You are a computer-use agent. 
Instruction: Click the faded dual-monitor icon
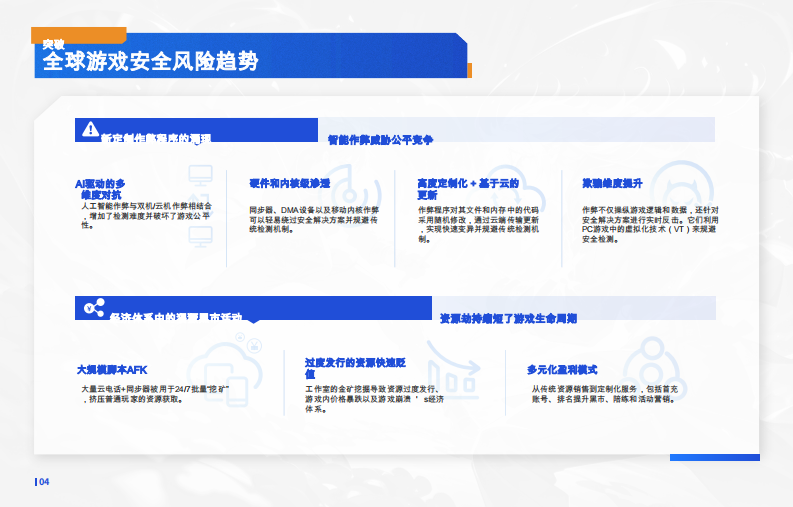click(200, 206)
